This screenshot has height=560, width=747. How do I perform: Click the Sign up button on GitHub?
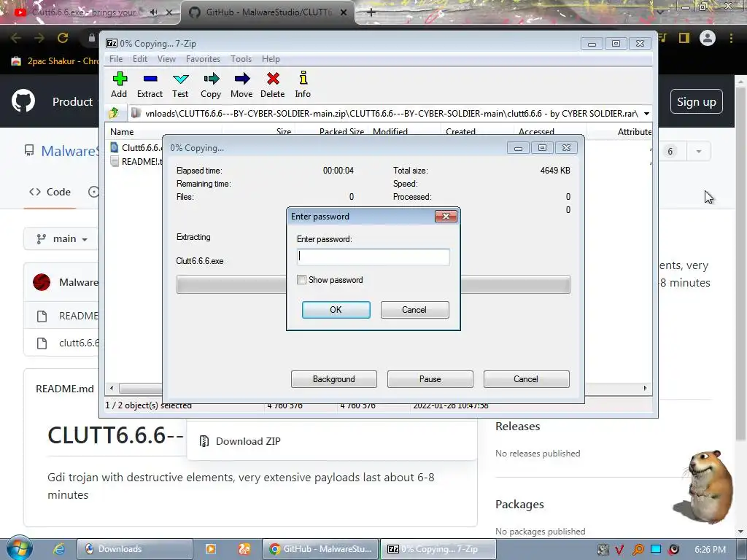point(697,101)
